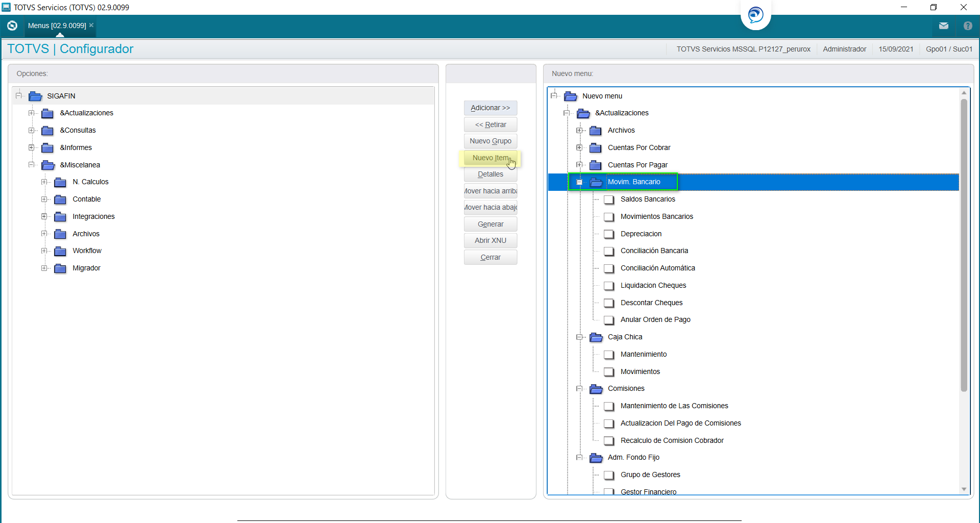Viewport: 980px width, 523px height.
Task: Click the &Miscelanea open folder icon
Action: tap(48, 165)
